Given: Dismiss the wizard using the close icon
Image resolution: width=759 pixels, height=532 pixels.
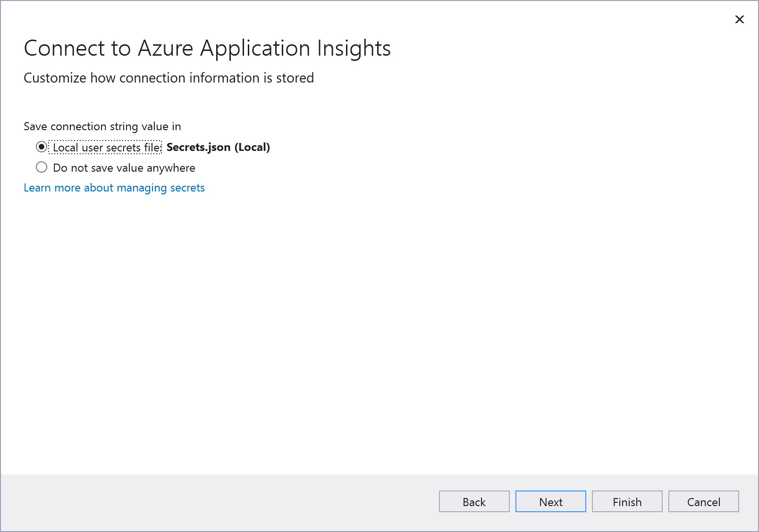Looking at the screenshot, I should coord(739,19).
